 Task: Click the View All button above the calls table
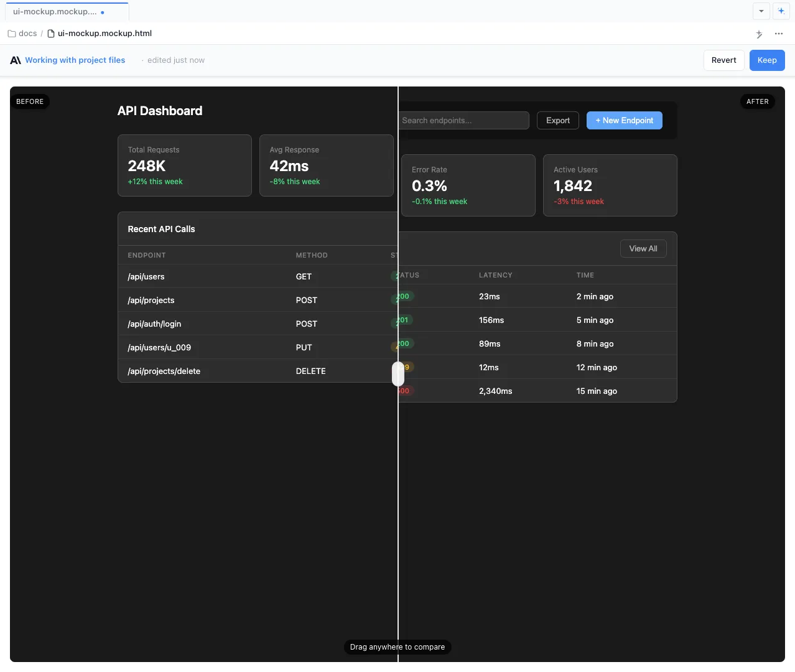click(x=643, y=248)
